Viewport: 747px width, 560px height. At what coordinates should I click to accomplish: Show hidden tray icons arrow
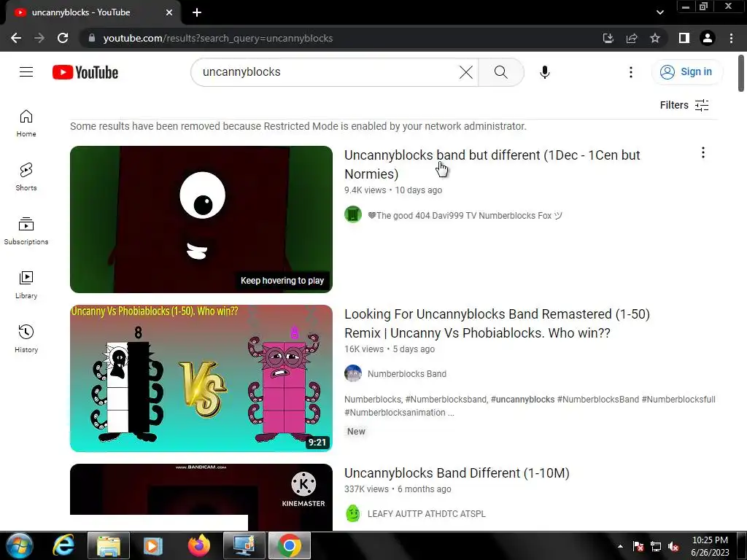click(x=620, y=546)
